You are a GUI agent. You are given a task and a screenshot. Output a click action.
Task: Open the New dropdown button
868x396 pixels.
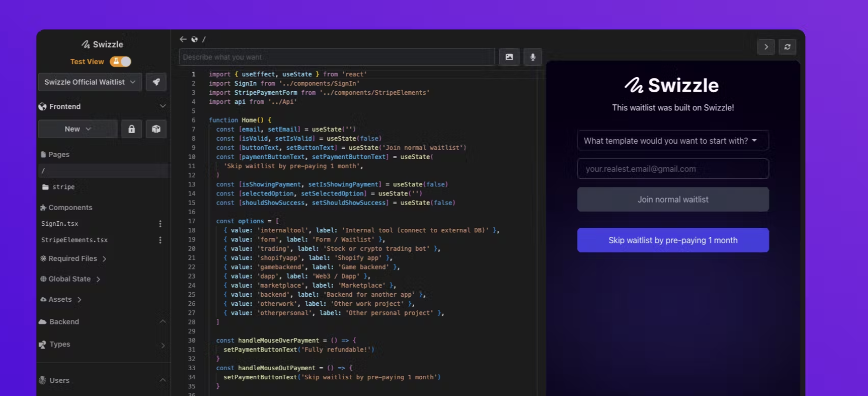pos(78,129)
